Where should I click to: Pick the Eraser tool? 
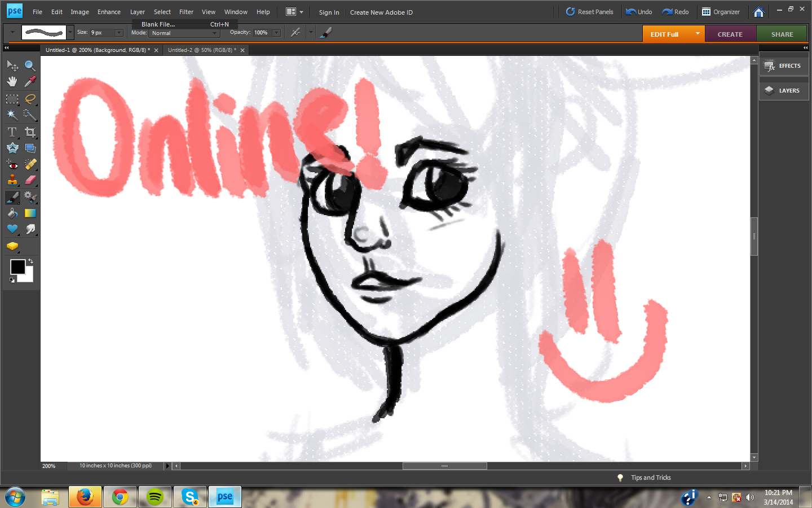point(30,181)
